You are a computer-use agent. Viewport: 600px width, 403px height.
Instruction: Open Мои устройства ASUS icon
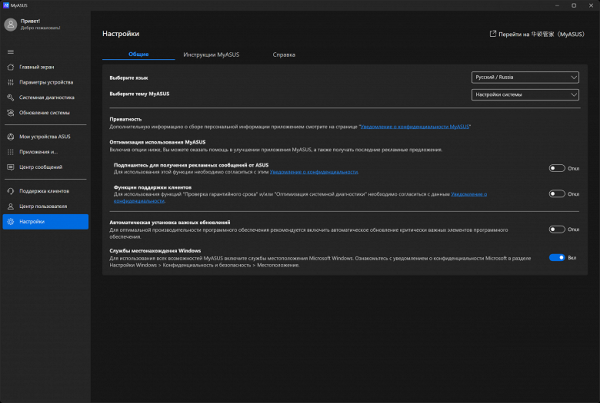tap(10, 136)
